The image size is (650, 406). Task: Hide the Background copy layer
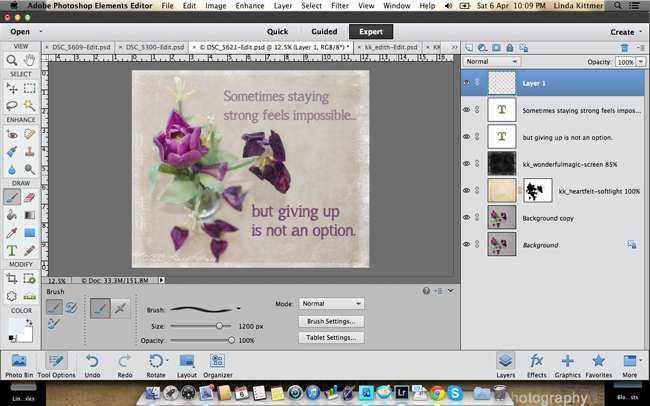coord(466,217)
